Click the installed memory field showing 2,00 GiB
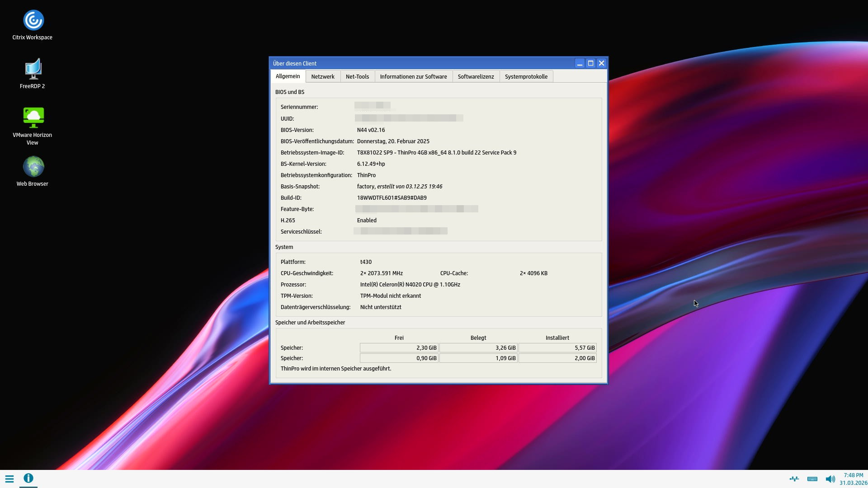 (558, 358)
